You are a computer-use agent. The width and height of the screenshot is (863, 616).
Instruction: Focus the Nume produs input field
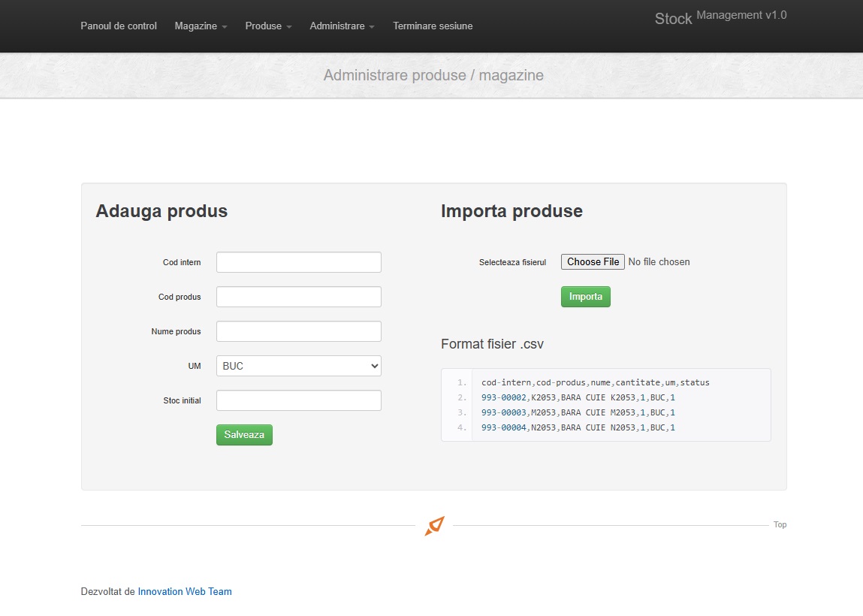click(298, 331)
